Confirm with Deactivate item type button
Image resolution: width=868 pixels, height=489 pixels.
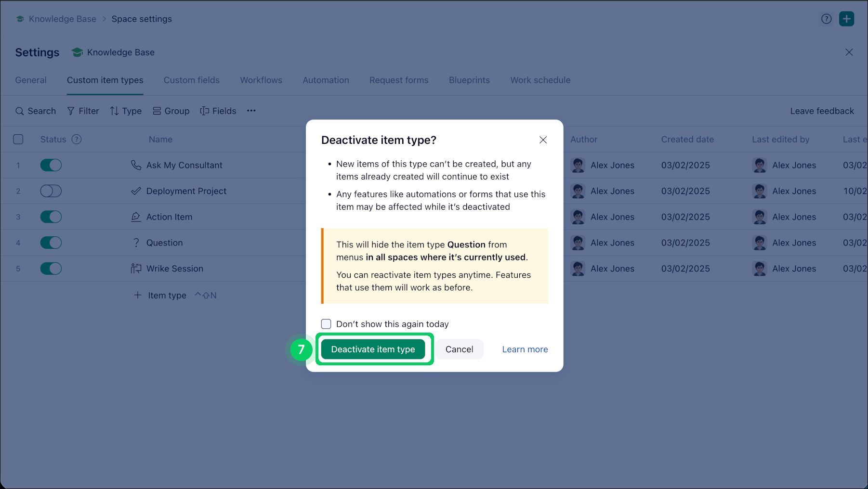point(373,349)
